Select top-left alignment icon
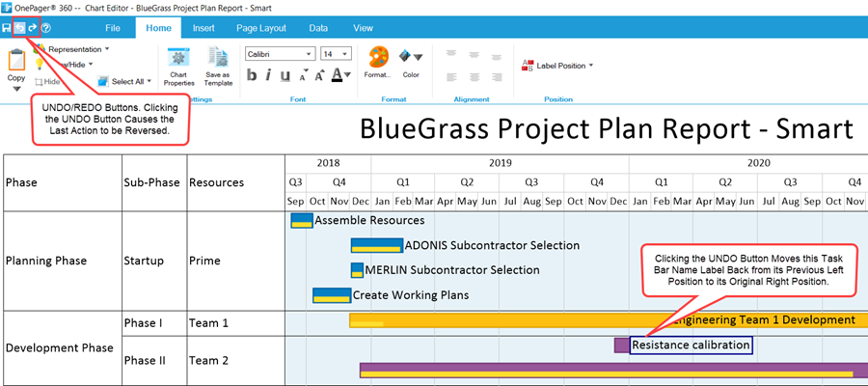The width and height of the screenshot is (868, 386). pos(451,54)
